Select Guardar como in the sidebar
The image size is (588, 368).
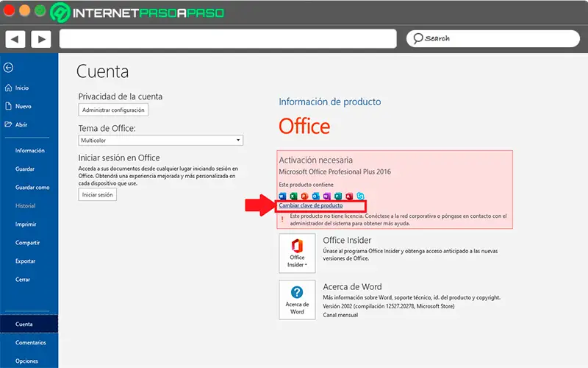tap(32, 188)
